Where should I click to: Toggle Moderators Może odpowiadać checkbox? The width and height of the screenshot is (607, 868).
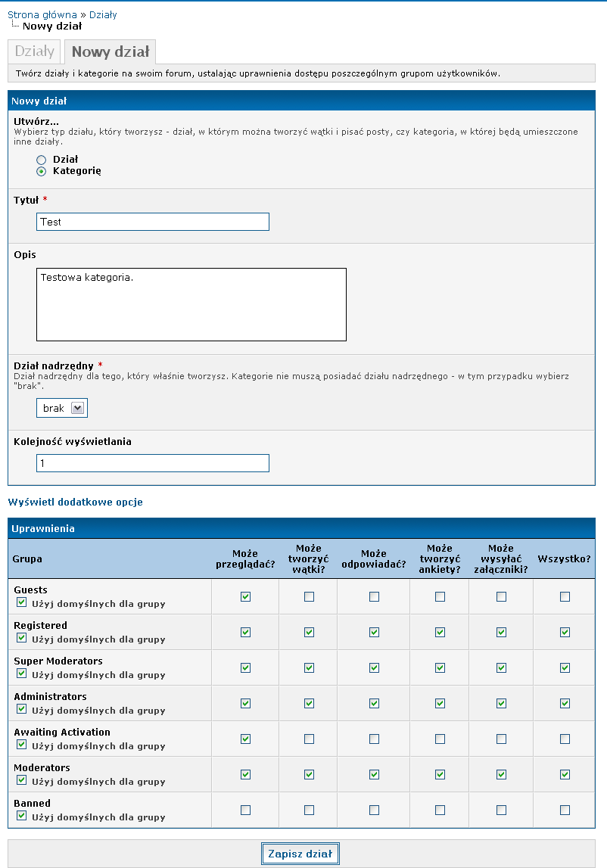(375, 774)
